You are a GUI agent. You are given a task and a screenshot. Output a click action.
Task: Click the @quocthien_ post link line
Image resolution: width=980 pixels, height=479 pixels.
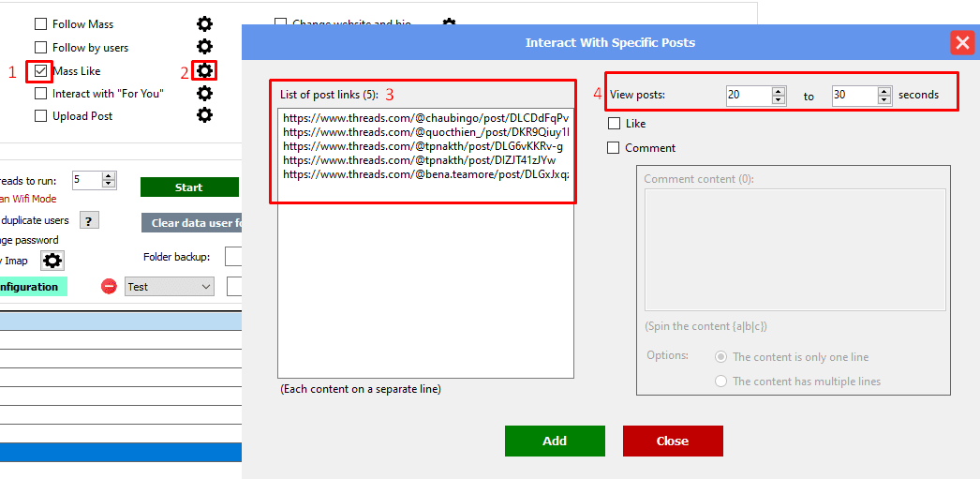(425, 132)
